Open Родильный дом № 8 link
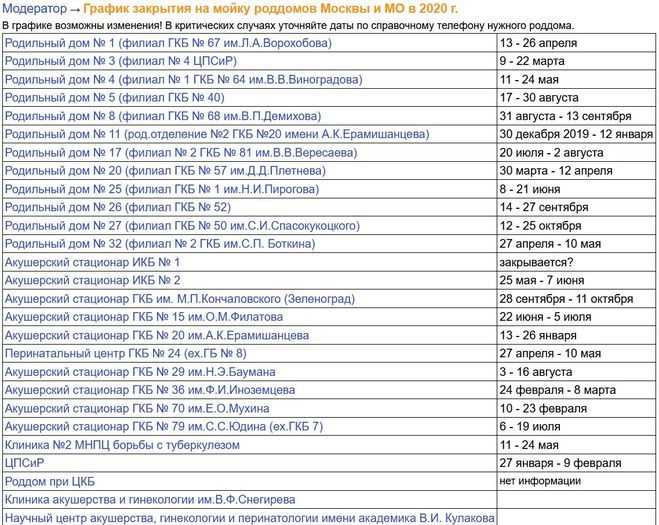This screenshot has width=659, height=525. pos(163,116)
